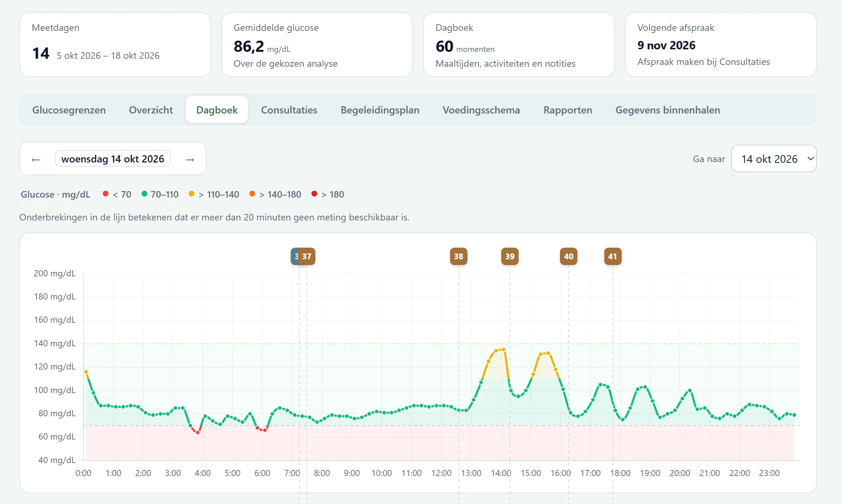Select the partly hidden blue marker behind 37
The image size is (842, 504).
click(x=294, y=256)
